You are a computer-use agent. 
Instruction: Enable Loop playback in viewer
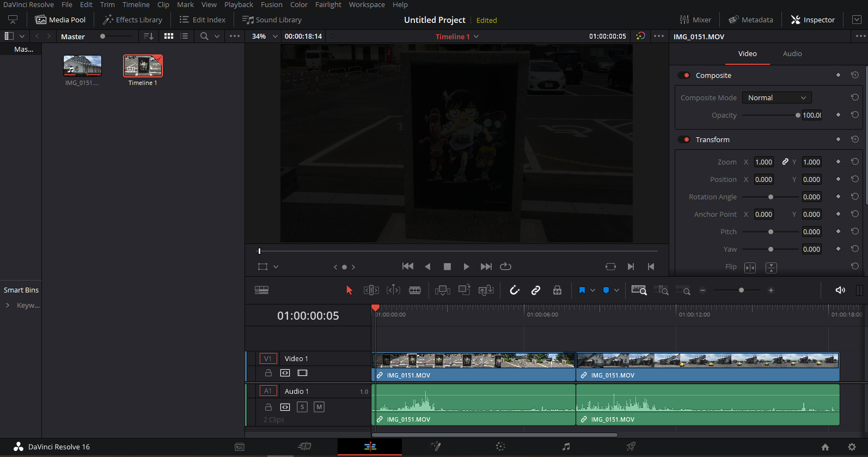point(505,266)
